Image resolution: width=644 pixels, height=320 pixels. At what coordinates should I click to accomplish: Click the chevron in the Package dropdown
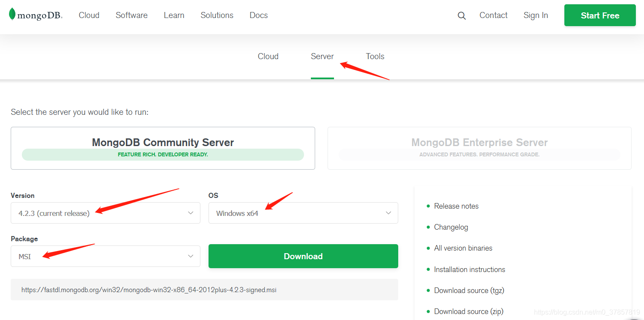(x=191, y=256)
